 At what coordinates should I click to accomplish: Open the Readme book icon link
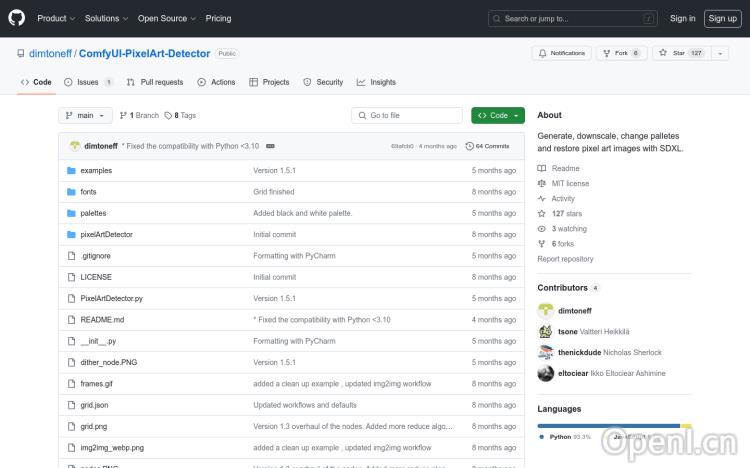pos(542,168)
